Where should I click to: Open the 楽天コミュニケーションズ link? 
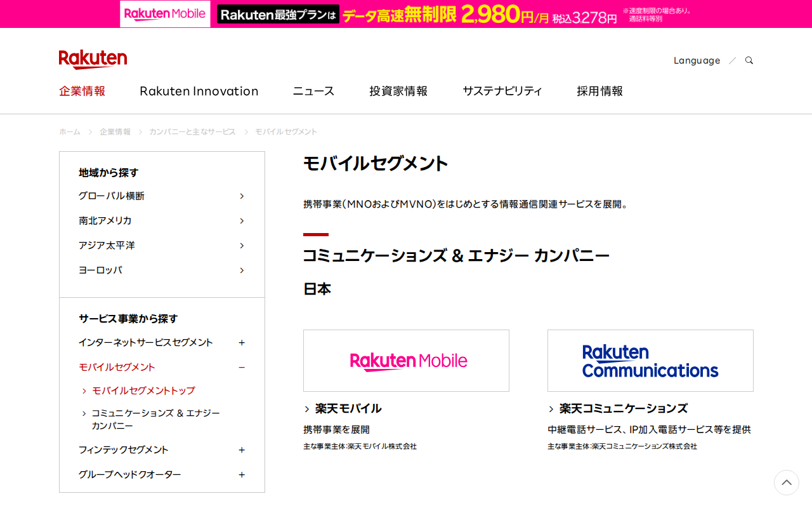point(624,408)
